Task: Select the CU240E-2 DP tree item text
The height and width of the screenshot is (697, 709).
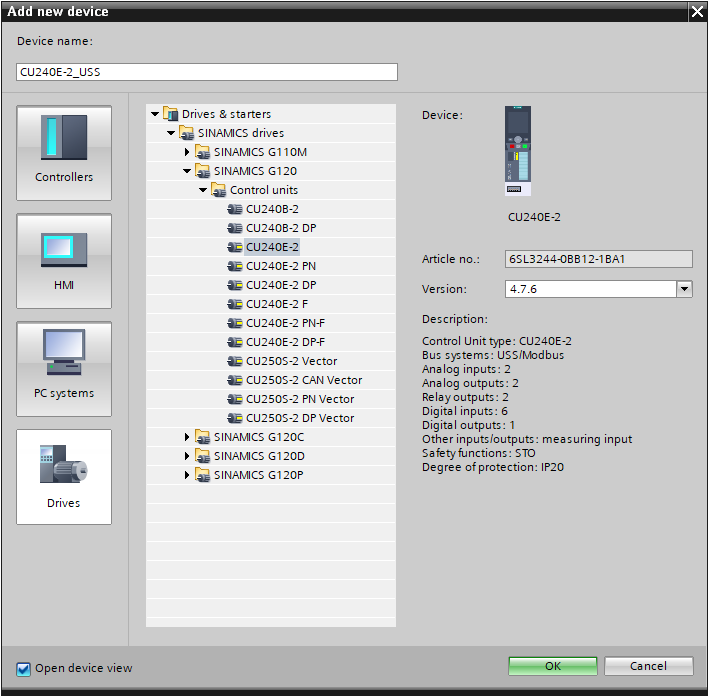Action: [281, 285]
